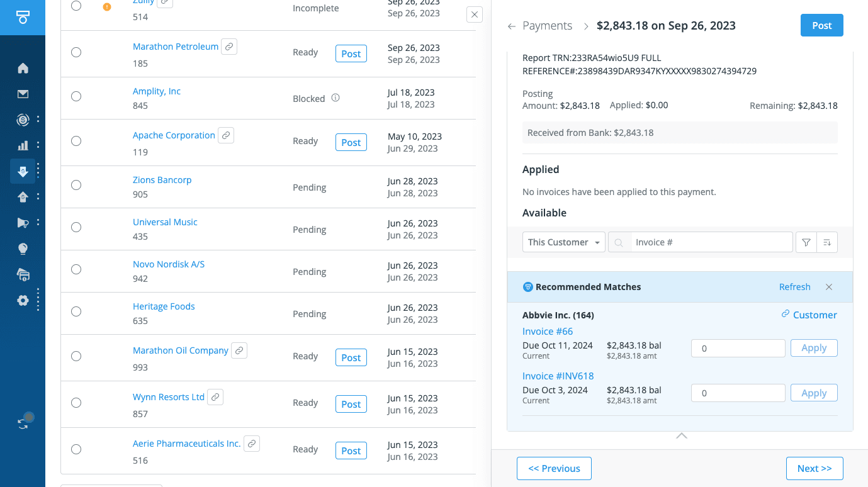
Task: Open the This Customer dropdown
Action: (x=563, y=242)
